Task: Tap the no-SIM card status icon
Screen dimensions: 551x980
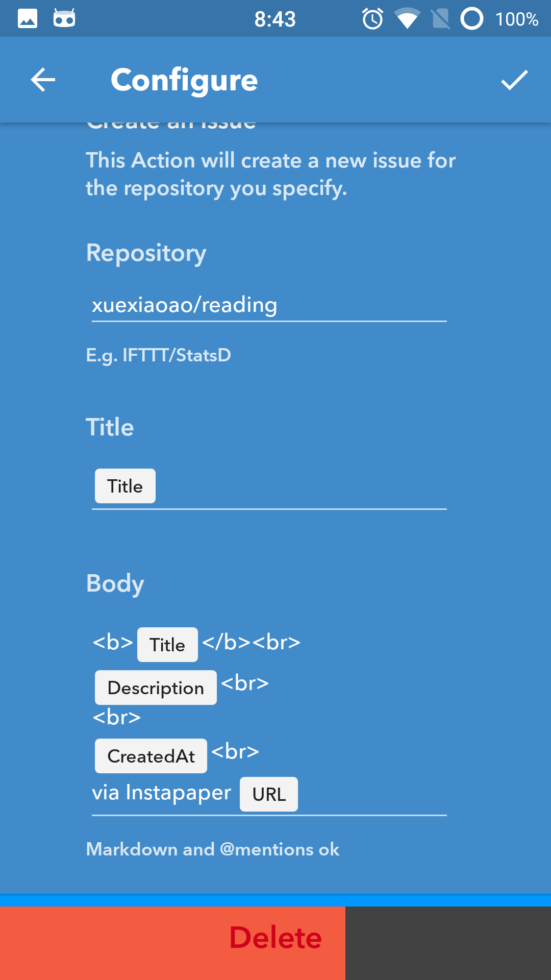Action: (440, 19)
